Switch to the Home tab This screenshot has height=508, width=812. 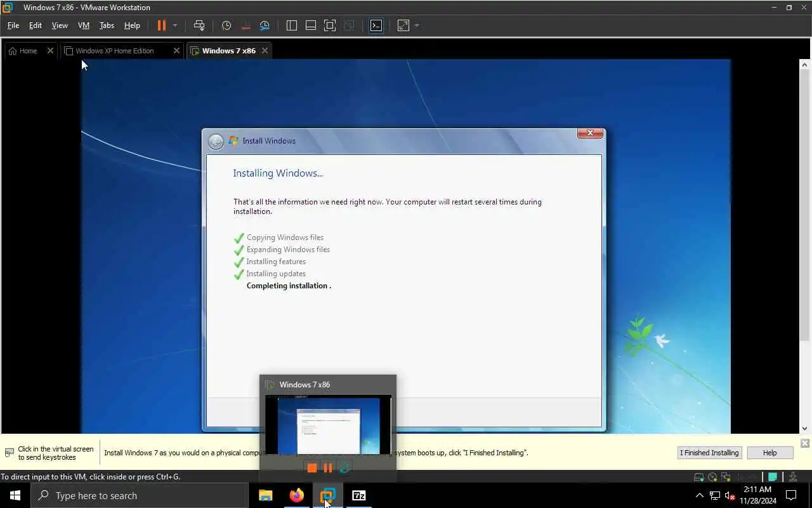coord(24,51)
